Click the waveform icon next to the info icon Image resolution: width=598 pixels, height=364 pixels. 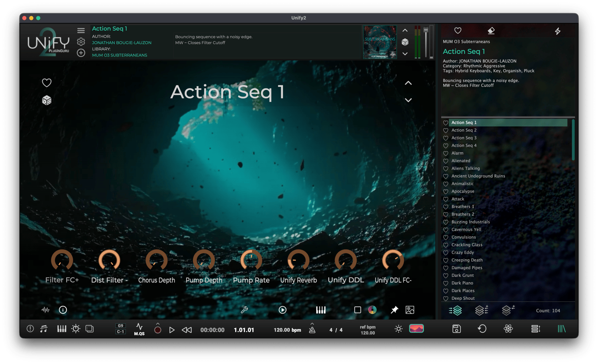(45, 310)
